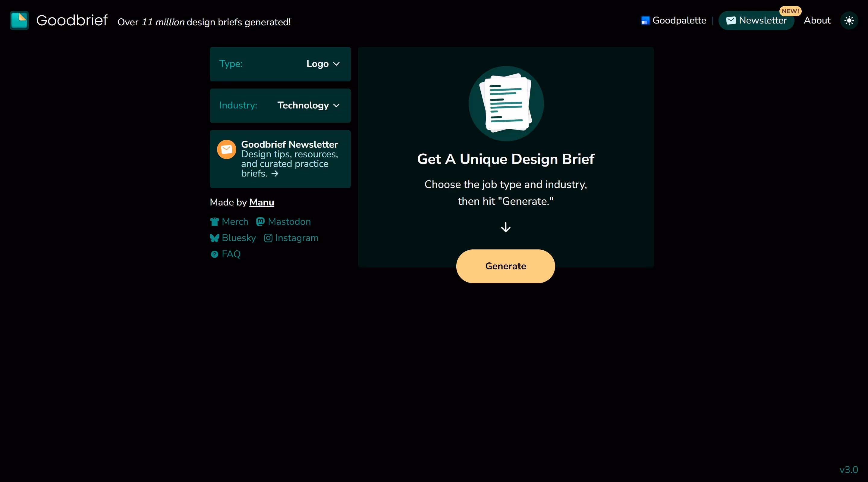Open the FAQ question mark icon
868x482 pixels.
[x=214, y=254]
